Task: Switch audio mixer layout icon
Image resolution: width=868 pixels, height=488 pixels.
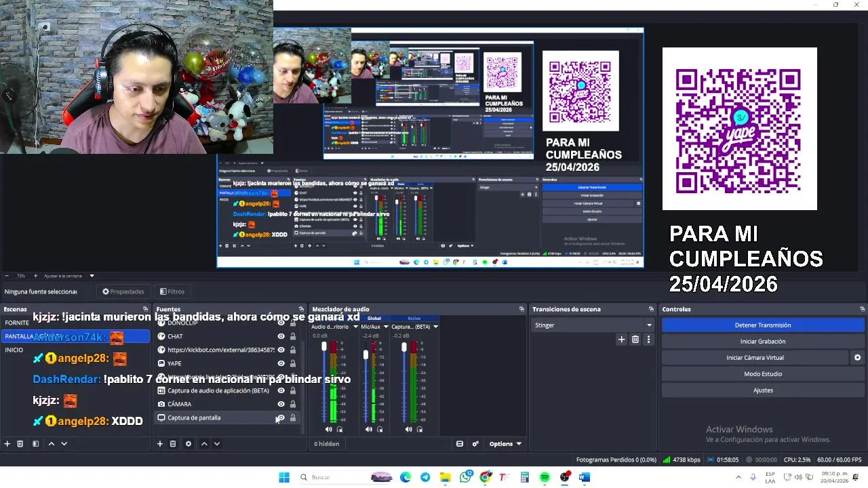Action: (x=460, y=444)
